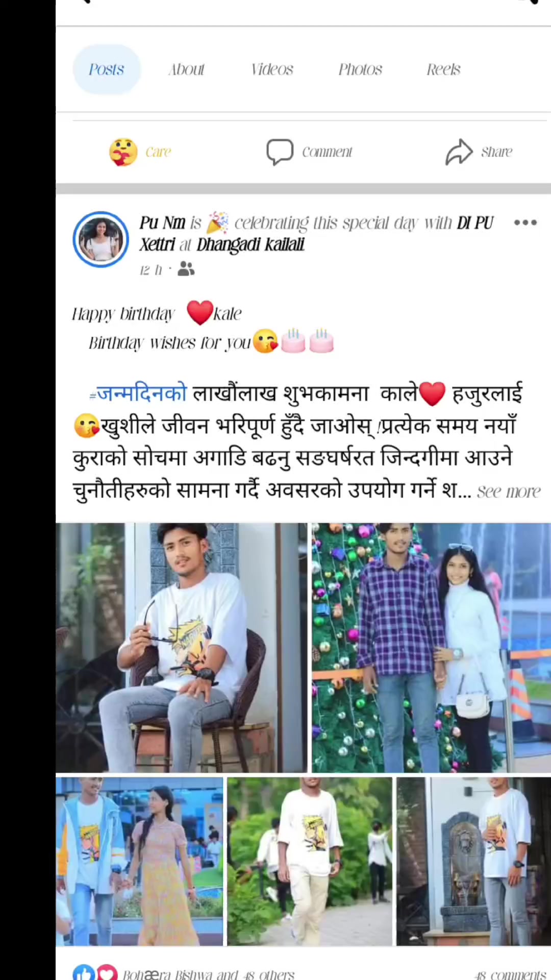Open the three-dot post options menu
Image resolution: width=551 pixels, height=980 pixels.
click(x=525, y=223)
